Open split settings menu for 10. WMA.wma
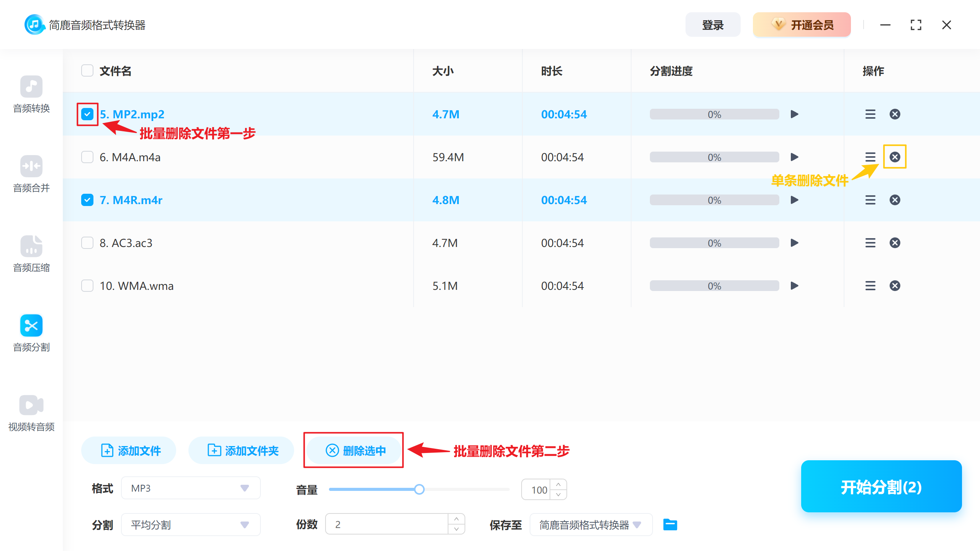Image resolution: width=980 pixels, height=551 pixels. pos(870,286)
